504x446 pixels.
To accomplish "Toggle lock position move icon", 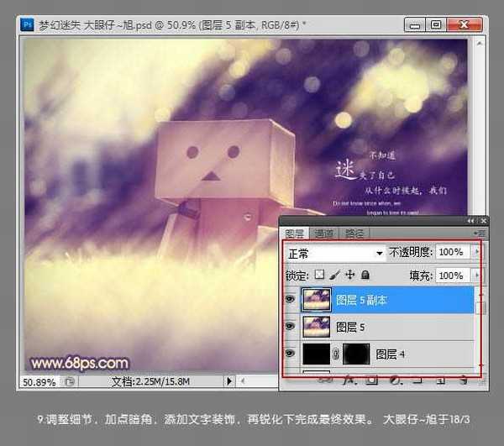I will click(x=349, y=275).
